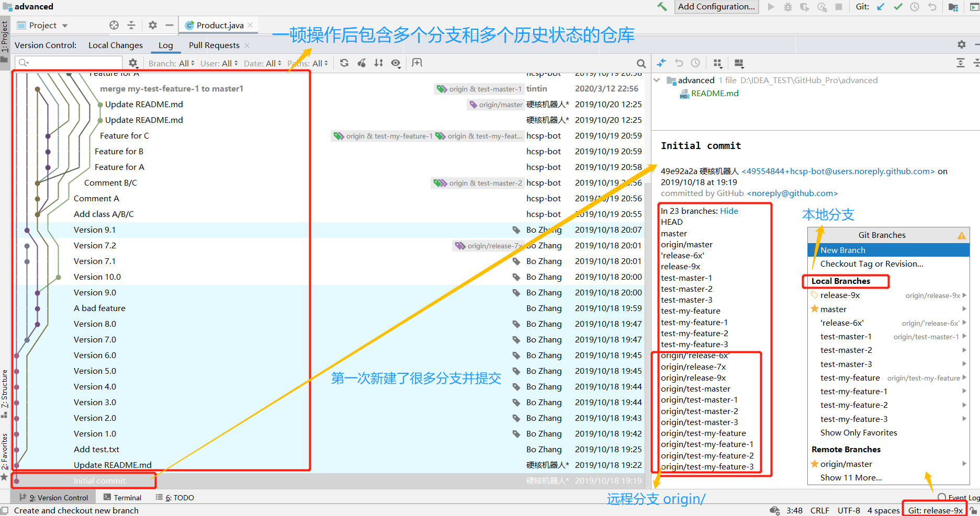This screenshot has height=516, width=980.
Task: Select the 'Initial commit' row in the log
Action: pos(329,481)
